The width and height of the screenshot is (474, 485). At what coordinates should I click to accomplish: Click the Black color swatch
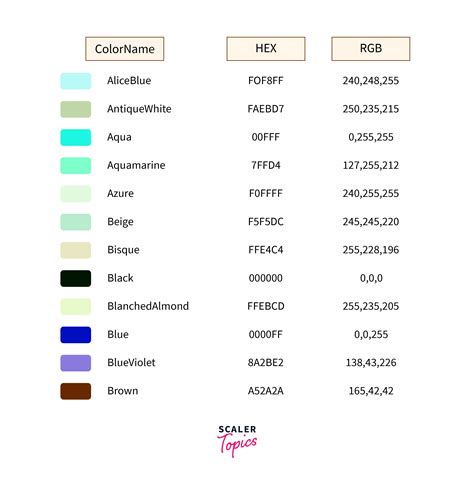pyautogui.click(x=76, y=278)
